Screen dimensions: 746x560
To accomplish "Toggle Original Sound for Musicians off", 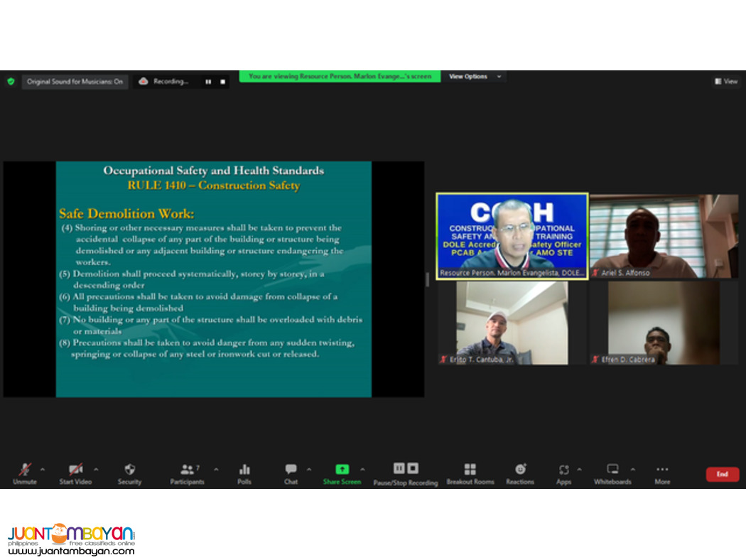I will [x=74, y=81].
